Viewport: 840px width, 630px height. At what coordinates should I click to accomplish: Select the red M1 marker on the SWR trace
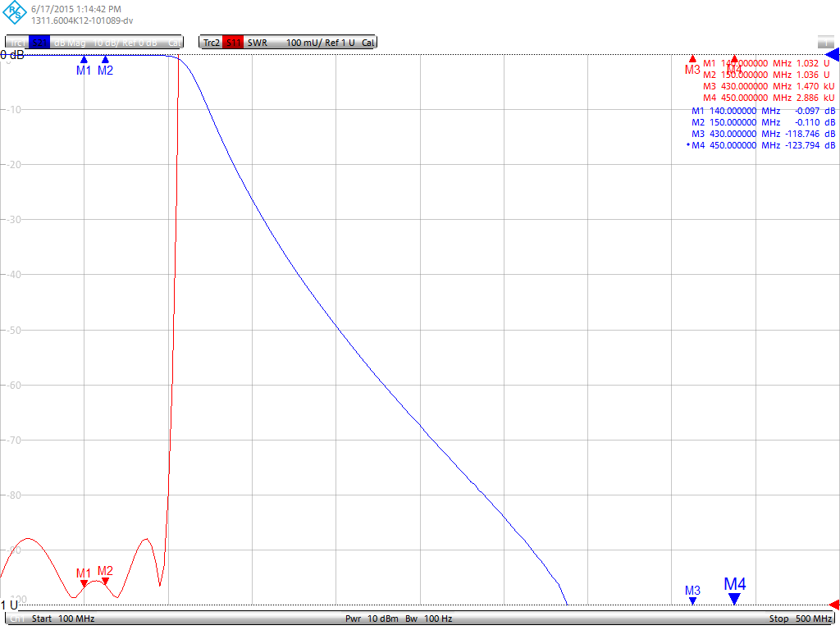[x=84, y=583]
